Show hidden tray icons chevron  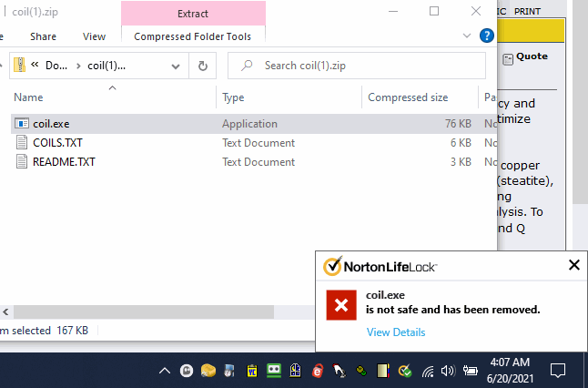pos(165,371)
